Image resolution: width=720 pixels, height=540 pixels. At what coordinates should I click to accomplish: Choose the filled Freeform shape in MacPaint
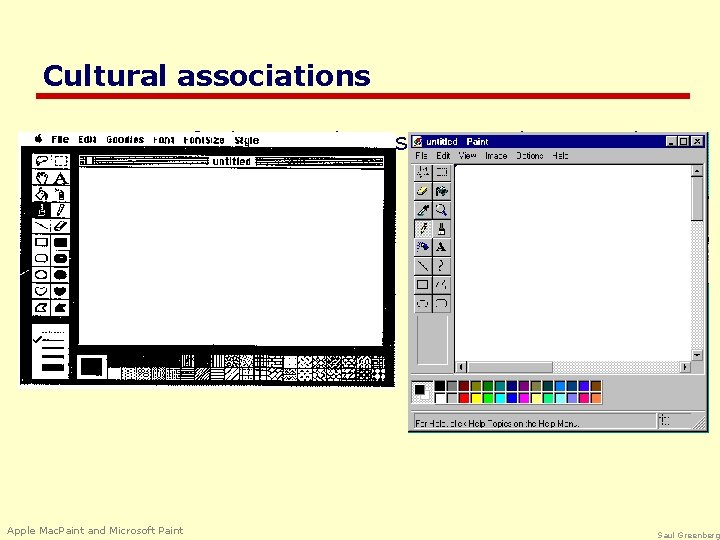tap(61, 291)
